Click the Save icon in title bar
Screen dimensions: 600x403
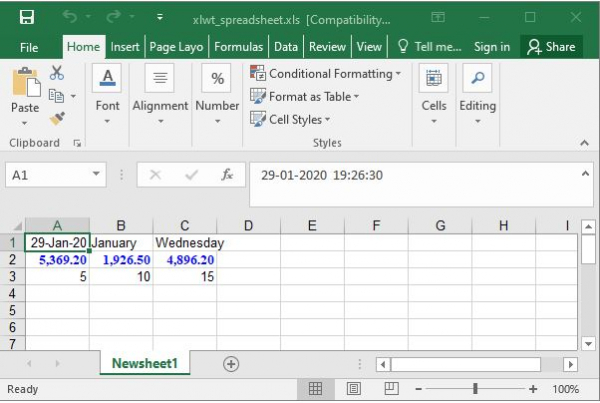[26, 17]
